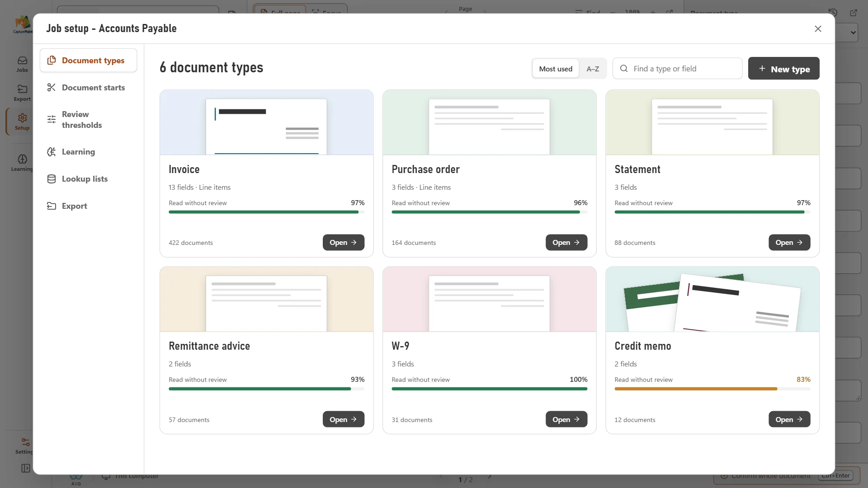The image size is (868, 488).
Task: Click the open-in-new-window icon at top right
Action: 854,13
